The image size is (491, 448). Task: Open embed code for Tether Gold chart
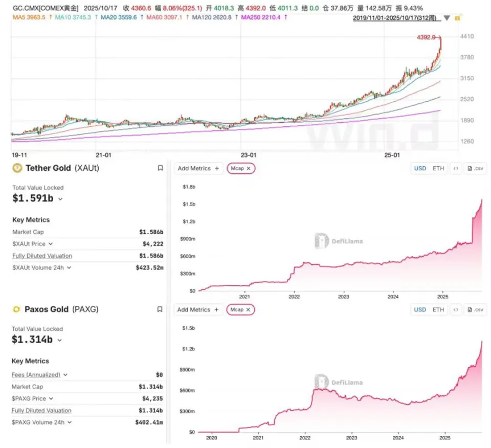pos(456,168)
